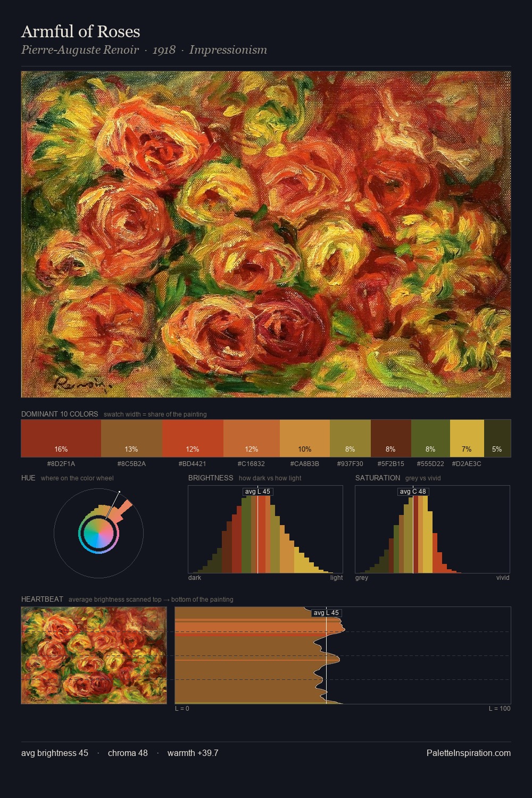This screenshot has height=798, width=532.
Task: Click the avg brightness 45 footer stat
Action: coord(55,753)
